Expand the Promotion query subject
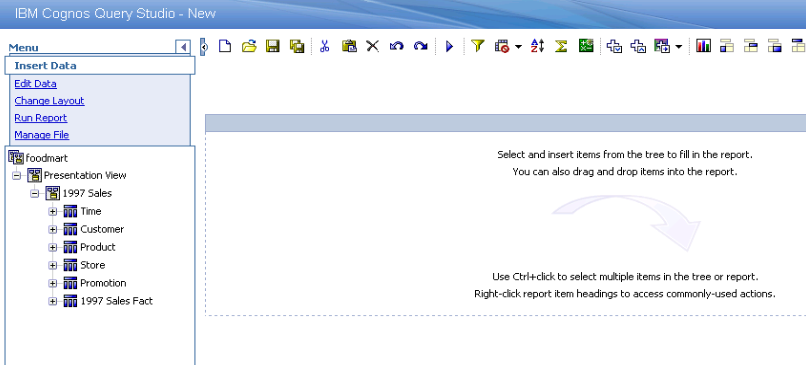806x365 pixels. tap(52, 283)
